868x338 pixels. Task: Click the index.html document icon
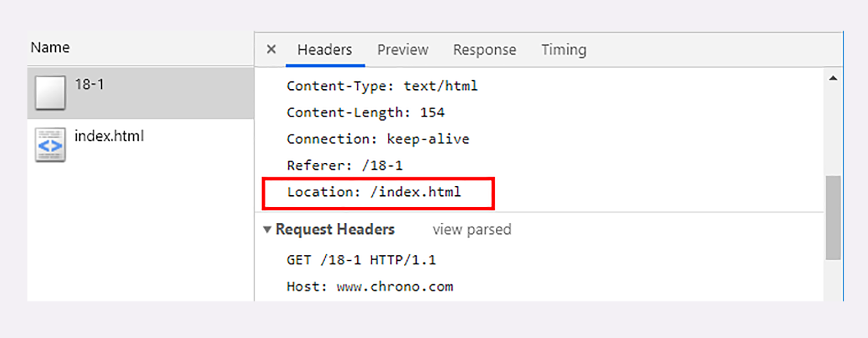(50, 145)
